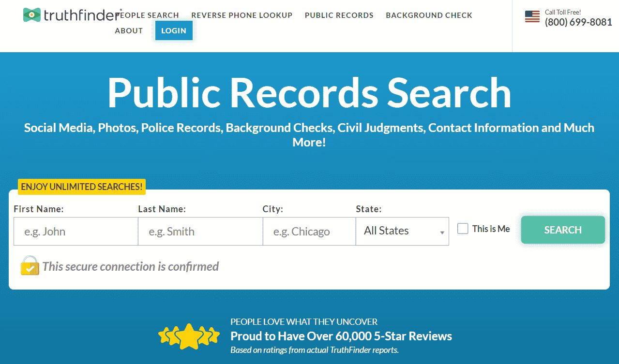Click the secure connection padlock icon
619x364 pixels.
click(30, 266)
